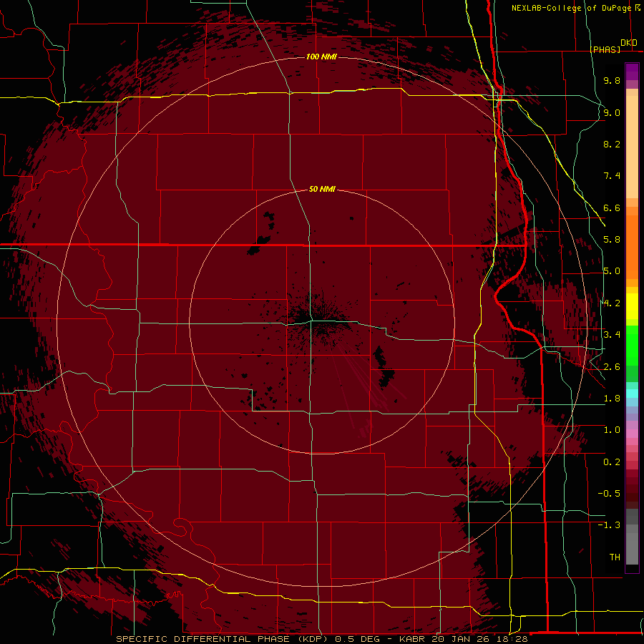The width and height of the screenshot is (644, 644).
Task: Click the 2.6 scale value
Action: click(612, 367)
